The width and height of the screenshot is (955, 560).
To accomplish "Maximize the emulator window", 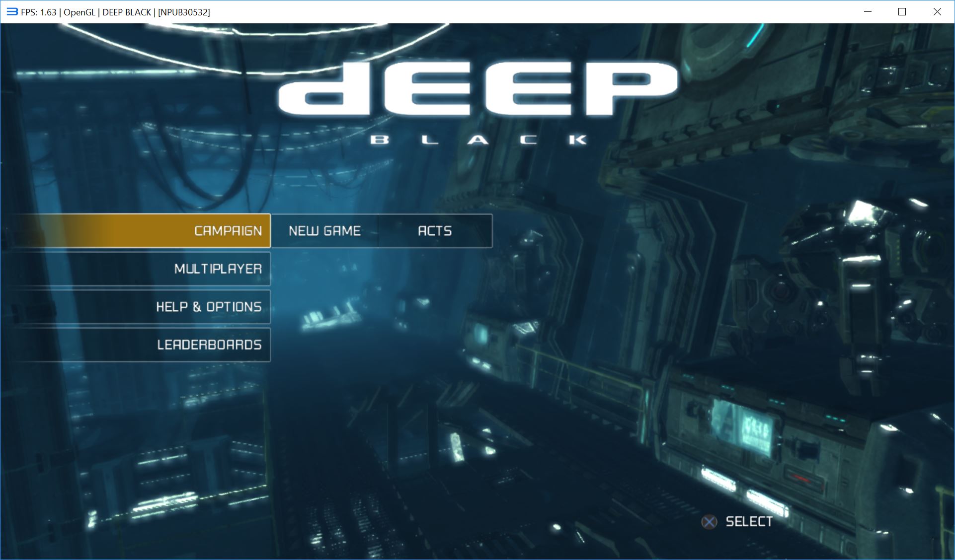I will click(x=902, y=12).
